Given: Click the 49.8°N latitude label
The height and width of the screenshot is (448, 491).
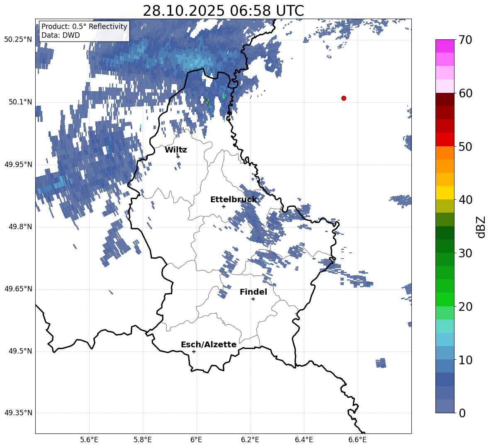Looking at the screenshot, I should (x=20, y=227).
